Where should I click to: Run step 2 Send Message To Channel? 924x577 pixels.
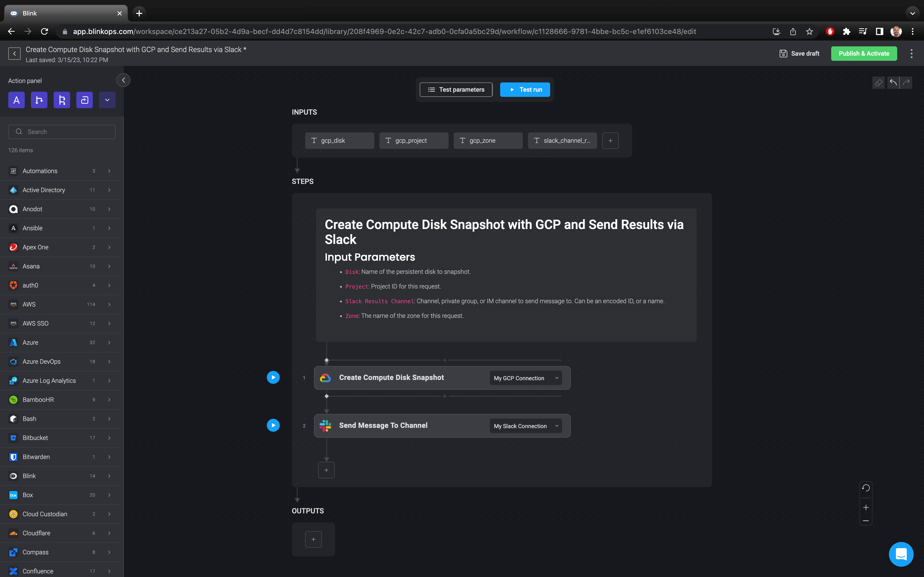click(x=273, y=425)
